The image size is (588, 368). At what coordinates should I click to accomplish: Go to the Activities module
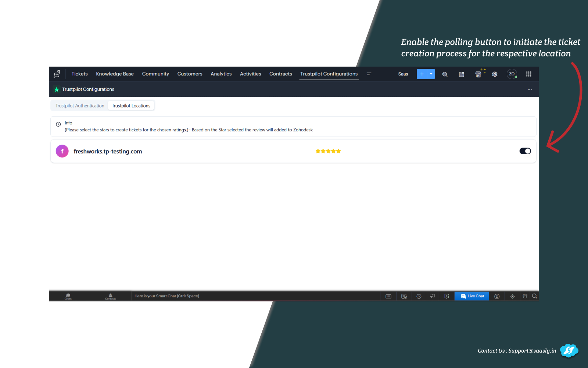(250, 74)
